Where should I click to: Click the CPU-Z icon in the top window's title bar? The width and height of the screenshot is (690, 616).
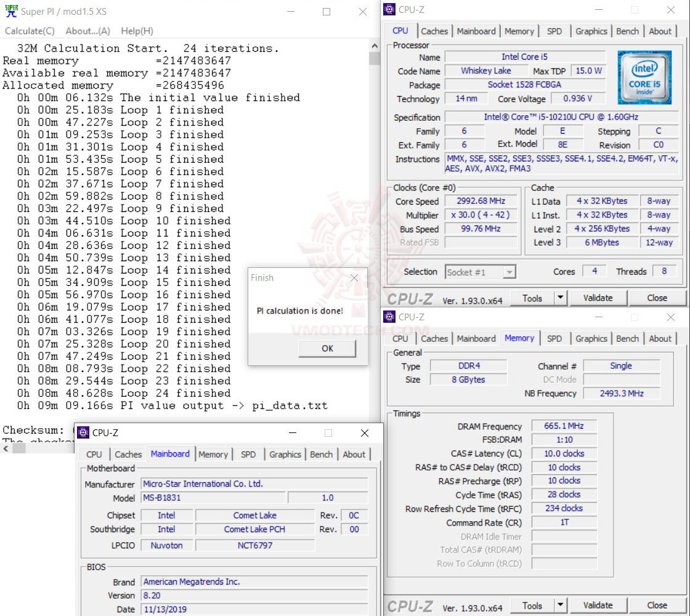tap(389, 10)
